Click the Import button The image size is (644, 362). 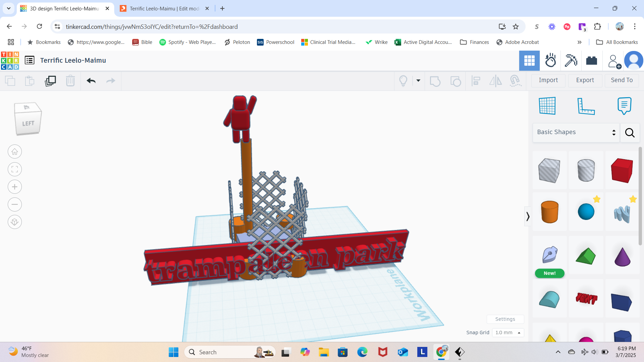[548, 80]
